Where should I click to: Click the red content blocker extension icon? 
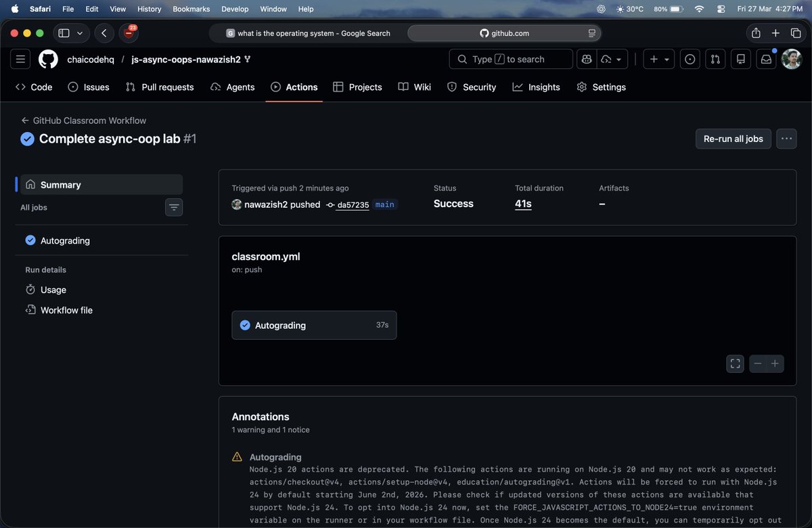(x=129, y=33)
